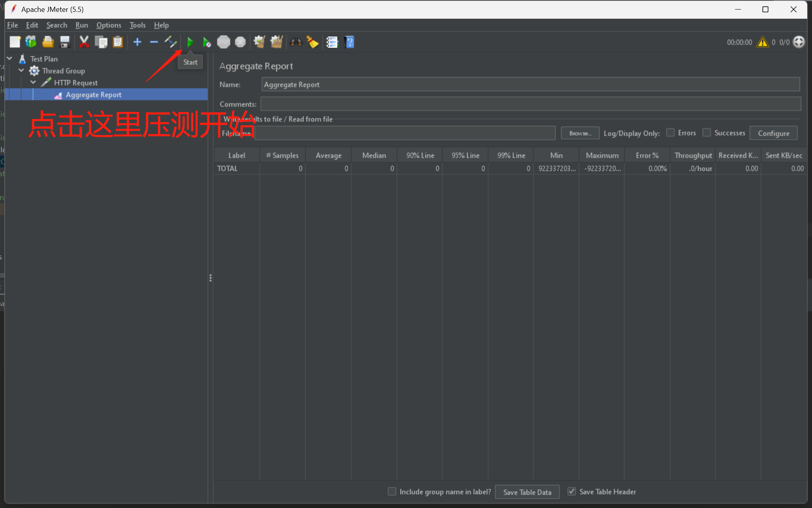
Task: Uncheck Save Table Header checkbox
Action: (x=572, y=491)
